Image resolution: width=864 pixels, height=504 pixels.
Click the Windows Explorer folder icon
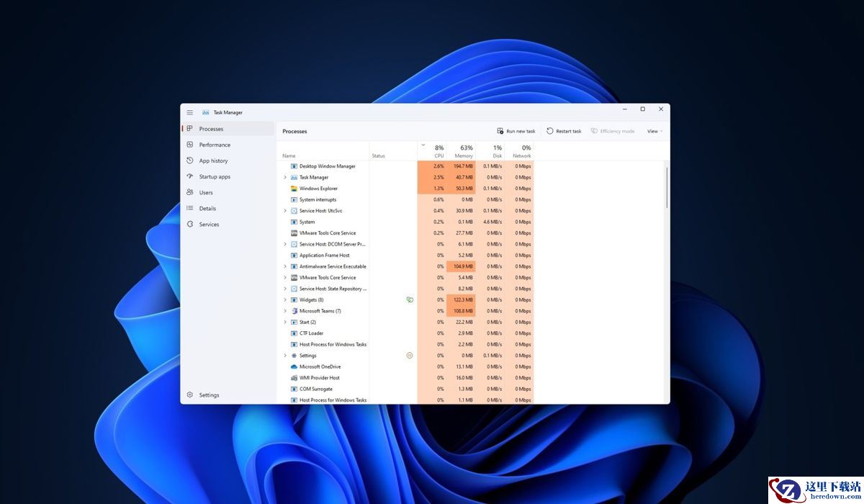click(294, 189)
